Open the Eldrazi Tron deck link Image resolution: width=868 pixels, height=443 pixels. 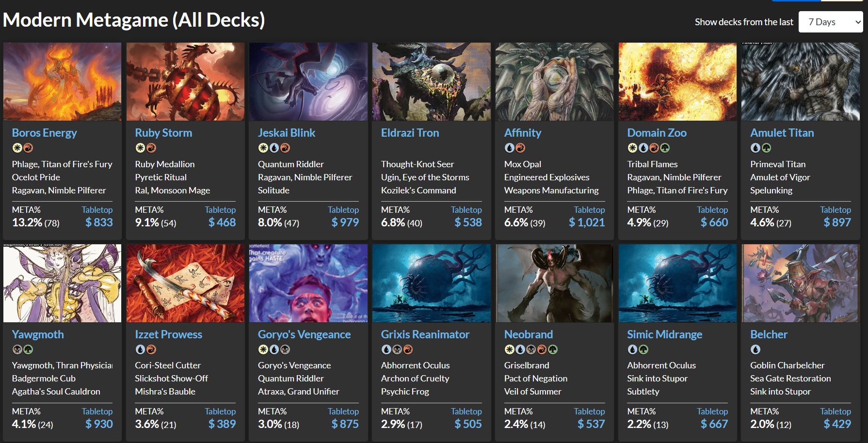[410, 133]
